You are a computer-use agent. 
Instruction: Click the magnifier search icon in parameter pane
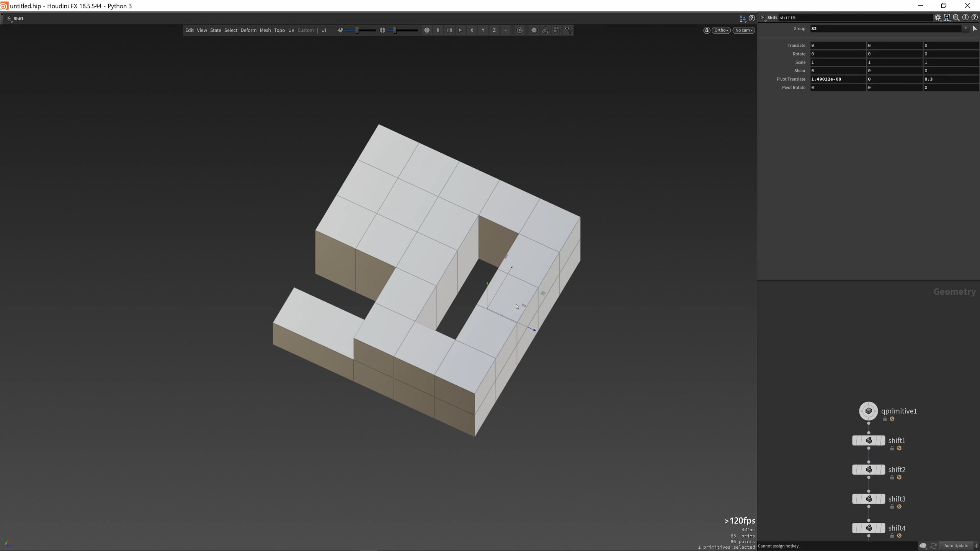pyautogui.click(x=956, y=18)
